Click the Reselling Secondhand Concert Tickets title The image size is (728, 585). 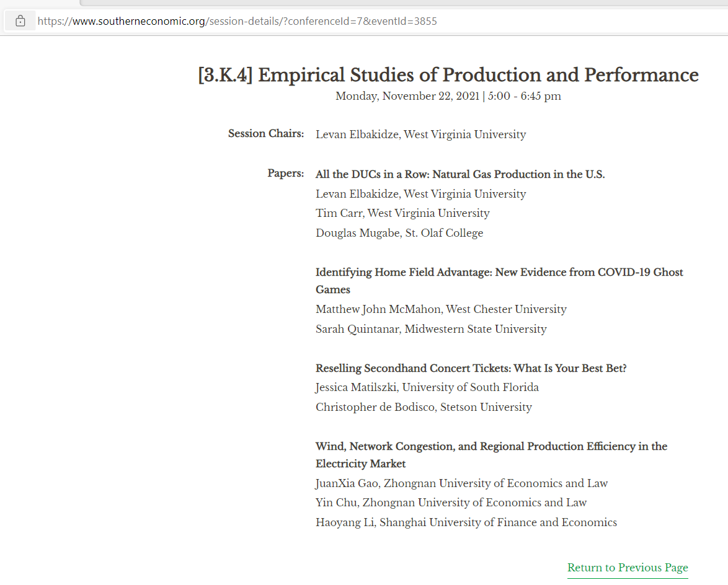[471, 368]
